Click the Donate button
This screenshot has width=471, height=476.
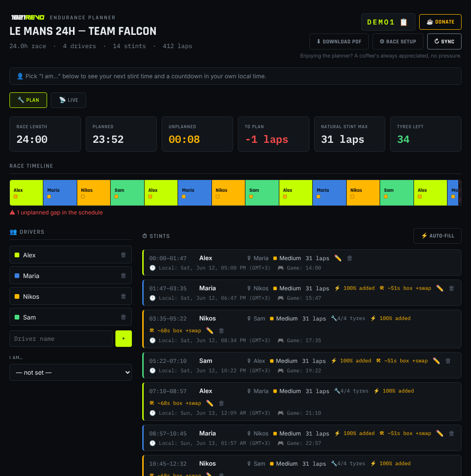point(440,22)
